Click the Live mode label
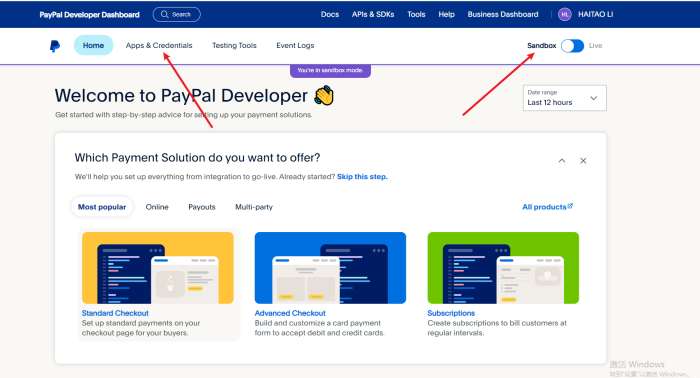Viewport: 700px width, 378px height. coord(596,46)
